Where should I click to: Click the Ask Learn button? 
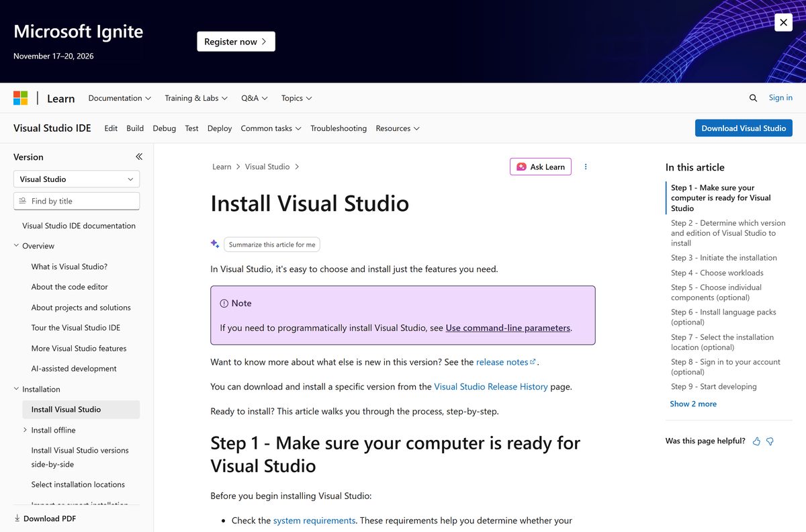point(541,167)
